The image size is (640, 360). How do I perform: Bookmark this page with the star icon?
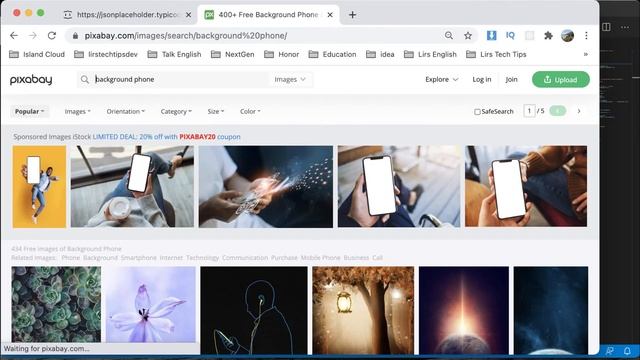pyautogui.click(x=468, y=36)
